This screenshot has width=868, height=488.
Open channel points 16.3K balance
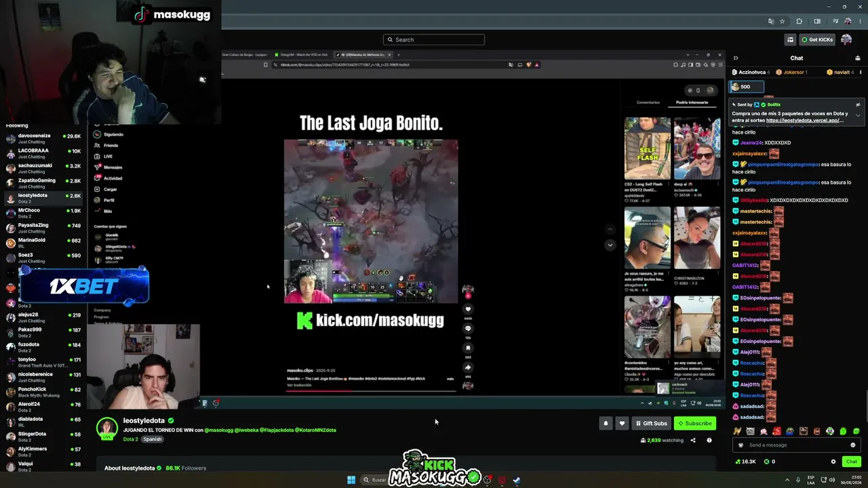click(x=745, y=462)
